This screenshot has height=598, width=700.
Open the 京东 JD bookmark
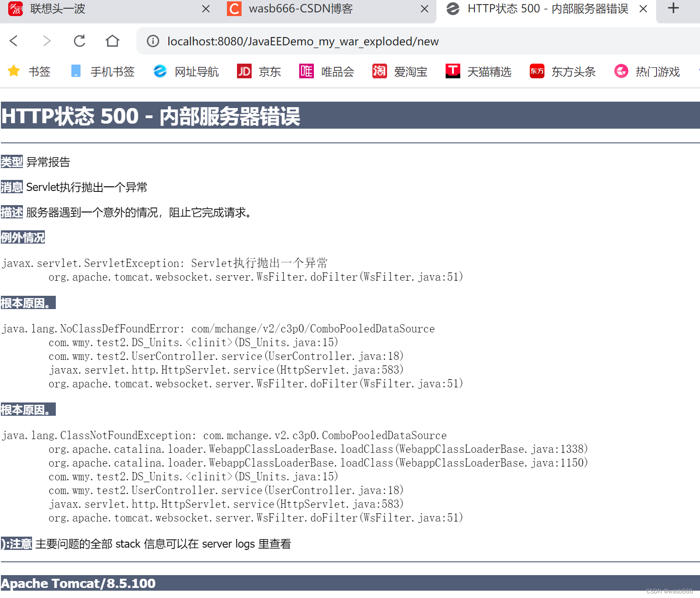259,71
